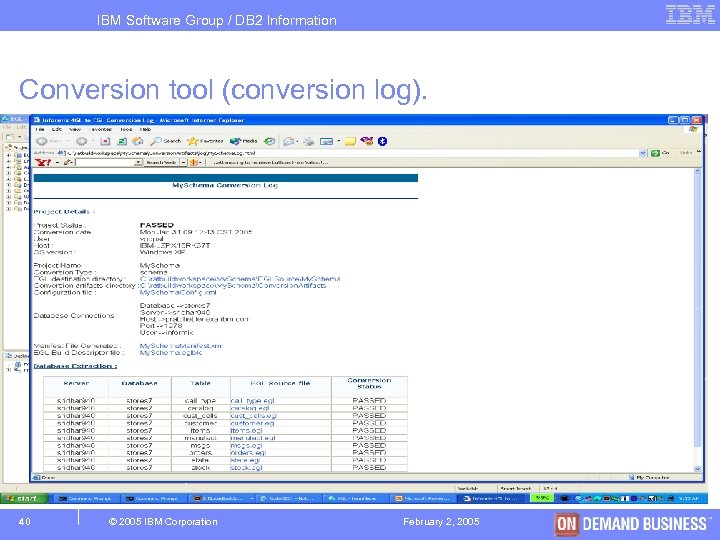Screen dimensions: 720x540
Task: Open the stock.egl source file link
Action: 246,467
